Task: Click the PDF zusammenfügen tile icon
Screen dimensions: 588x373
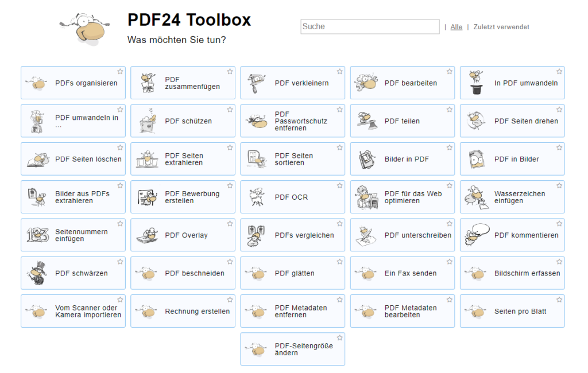Action: coord(148,83)
